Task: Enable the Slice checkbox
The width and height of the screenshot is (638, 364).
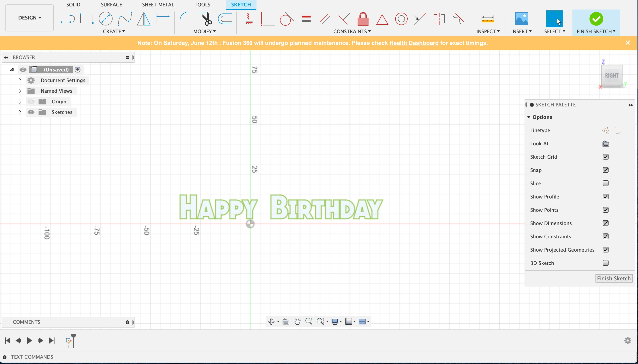Action: point(605,183)
